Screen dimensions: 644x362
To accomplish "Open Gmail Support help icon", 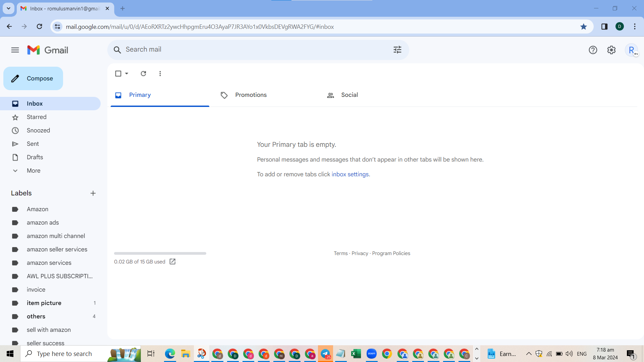I will tap(593, 50).
